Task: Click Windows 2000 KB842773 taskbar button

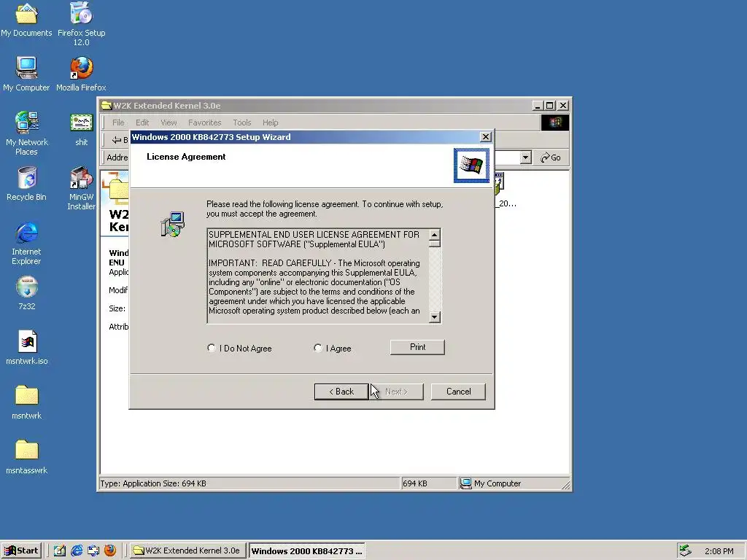Action: [307, 551]
